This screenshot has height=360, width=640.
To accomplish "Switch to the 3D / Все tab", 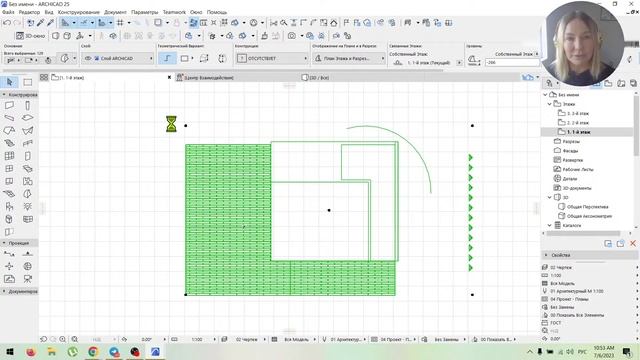I will (x=315, y=78).
